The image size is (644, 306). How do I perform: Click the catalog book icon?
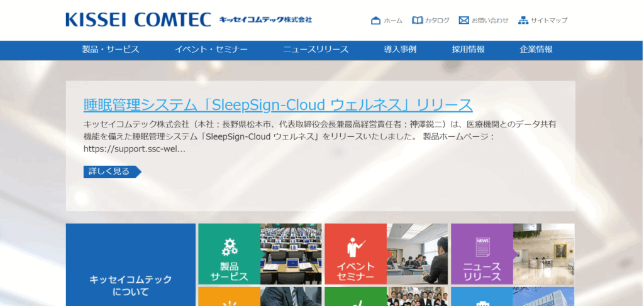click(x=417, y=20)
